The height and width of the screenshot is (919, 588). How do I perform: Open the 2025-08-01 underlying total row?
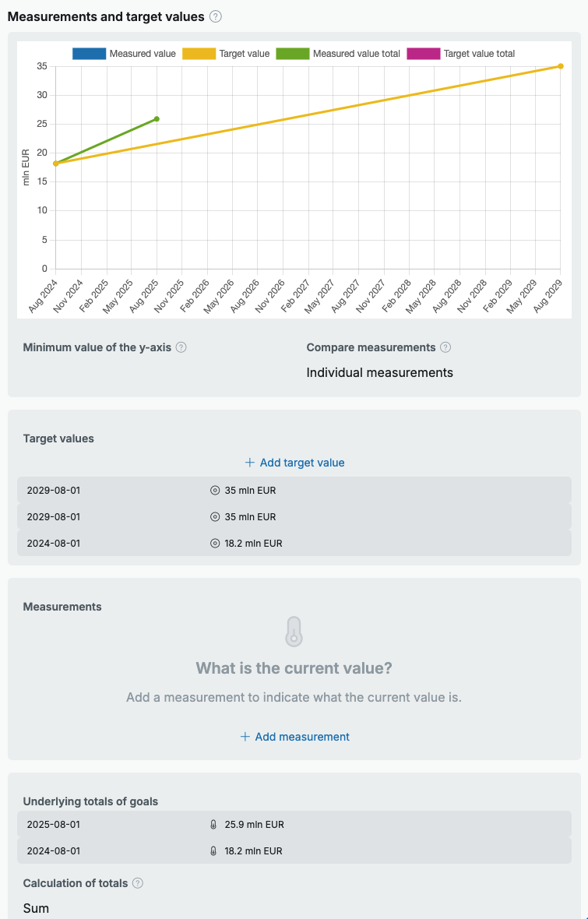[294, 825]
